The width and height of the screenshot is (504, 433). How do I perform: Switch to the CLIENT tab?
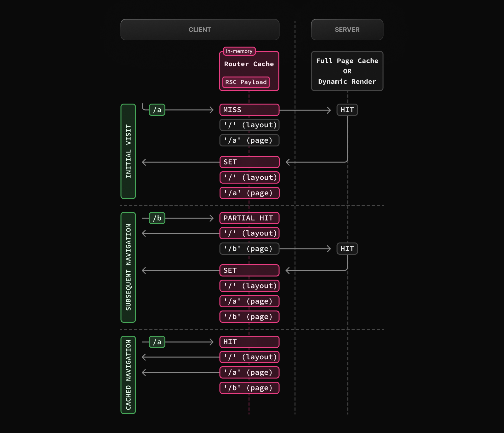[x=200, y=29]
